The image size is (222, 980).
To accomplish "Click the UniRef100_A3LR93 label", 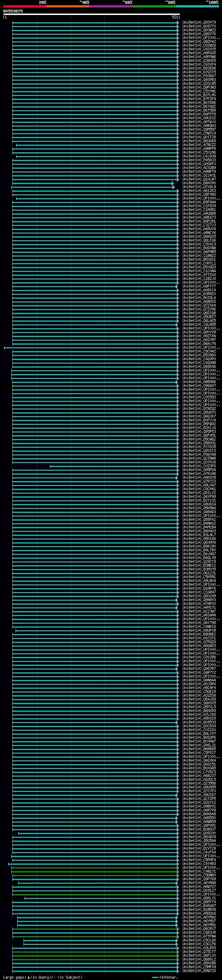I will 199,948.
